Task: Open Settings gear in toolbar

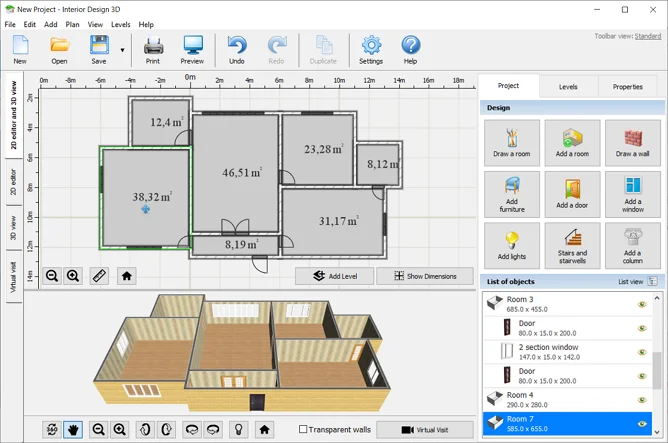Action: pyautogui.click(x=371, y=49)
